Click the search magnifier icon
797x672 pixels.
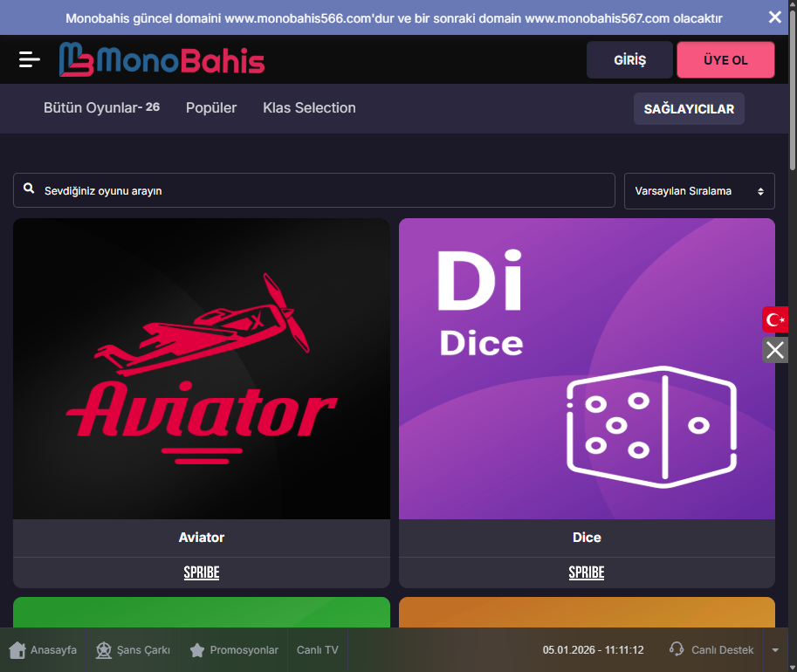(x=29, y=189)
